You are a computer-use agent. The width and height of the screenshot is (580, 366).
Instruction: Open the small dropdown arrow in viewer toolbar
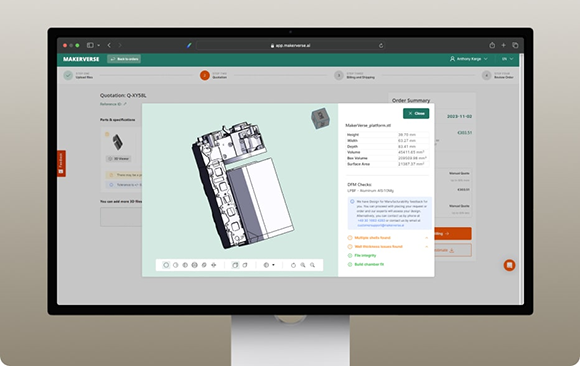click(273, 265)
